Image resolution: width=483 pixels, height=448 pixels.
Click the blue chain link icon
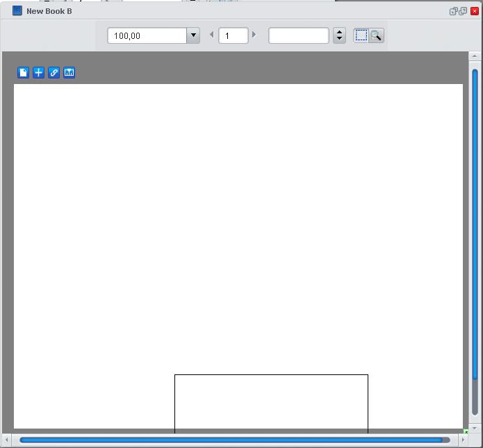pos(54,73)
